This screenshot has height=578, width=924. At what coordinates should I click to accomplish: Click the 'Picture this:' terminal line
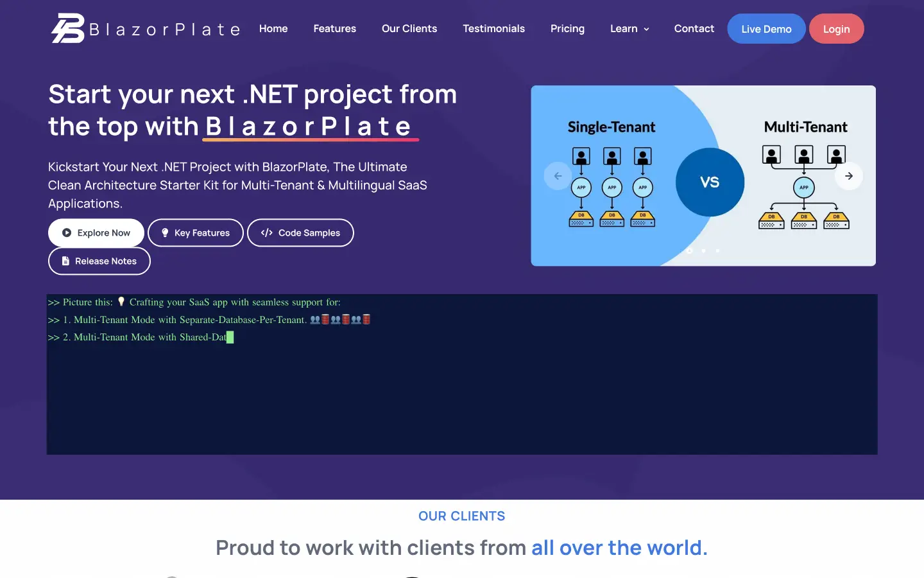pos(194,302)
